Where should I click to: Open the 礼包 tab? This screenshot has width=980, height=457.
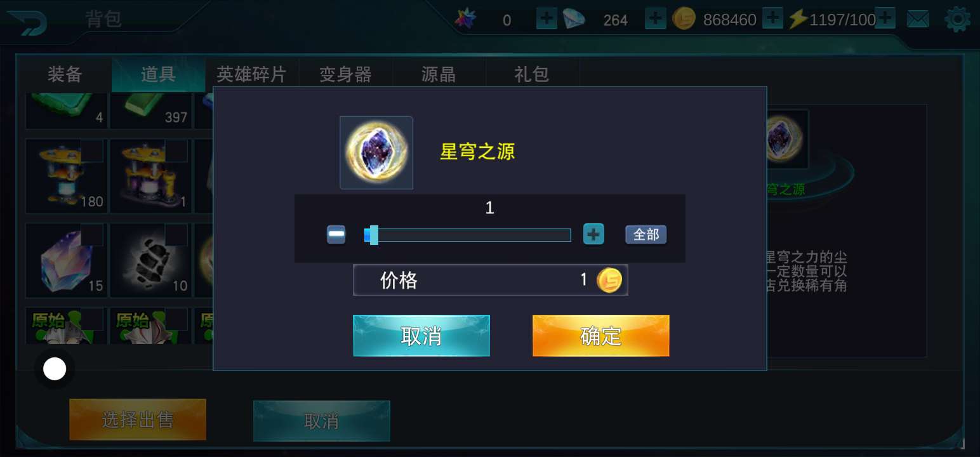(x=532, y=74)
